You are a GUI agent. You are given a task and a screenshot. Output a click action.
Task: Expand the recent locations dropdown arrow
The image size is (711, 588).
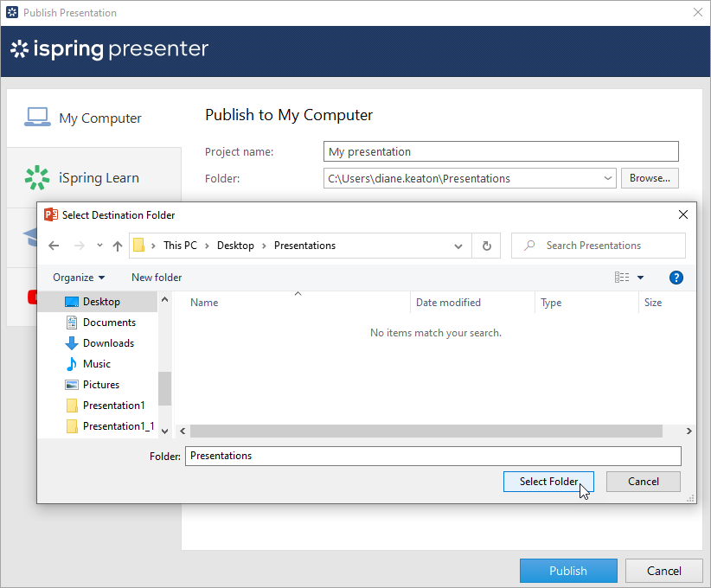(99, 246)
